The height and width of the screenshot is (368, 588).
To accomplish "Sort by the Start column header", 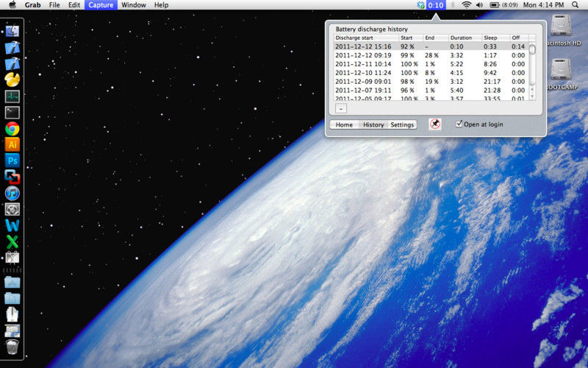I will (x=411, y=38).
